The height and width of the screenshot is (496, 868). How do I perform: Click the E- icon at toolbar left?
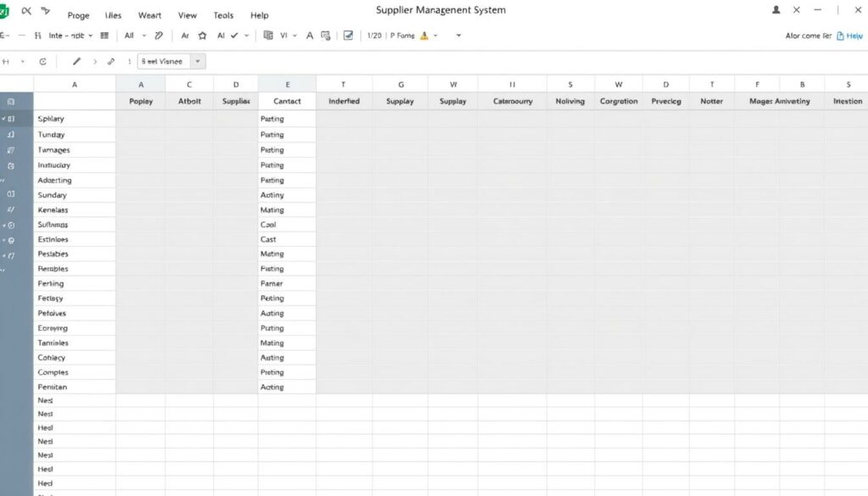tap(4, 36)
